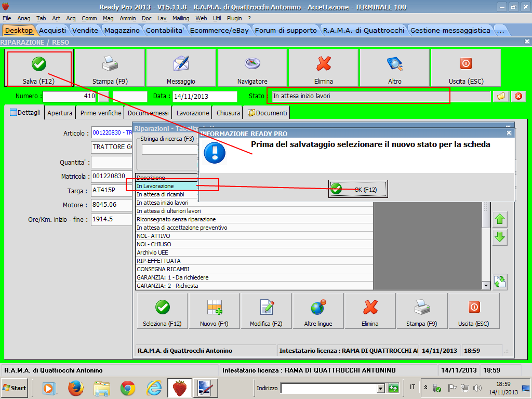
Task: Switch to the Lavorazione tab
Action: click(x=193, y=113)
